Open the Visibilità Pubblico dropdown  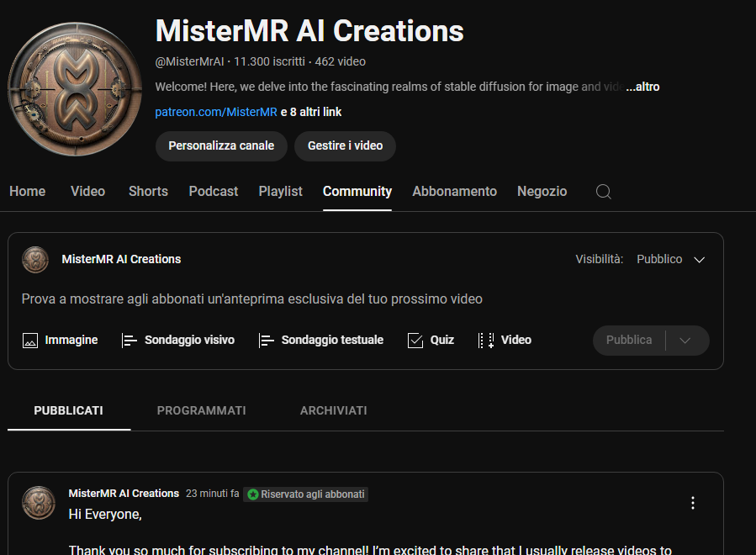coord(670,260)
